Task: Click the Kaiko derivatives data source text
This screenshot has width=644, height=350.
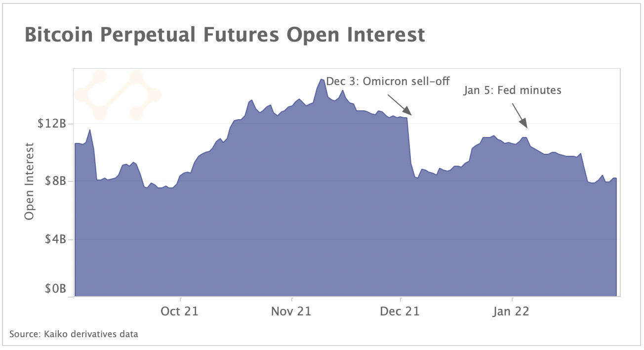Action: [74, 334]
